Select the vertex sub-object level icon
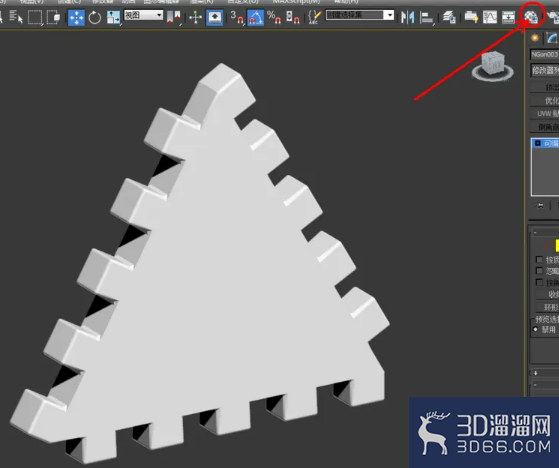Screen dimensions: 559x468 [x=547, y=246]
